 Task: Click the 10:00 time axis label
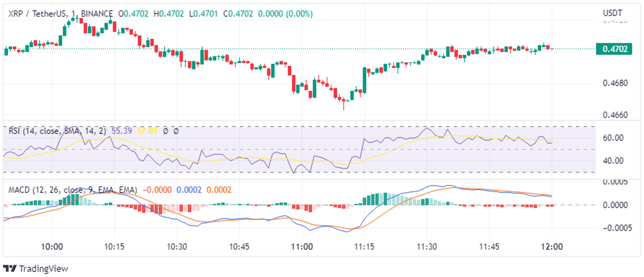[x=52, y=247]
